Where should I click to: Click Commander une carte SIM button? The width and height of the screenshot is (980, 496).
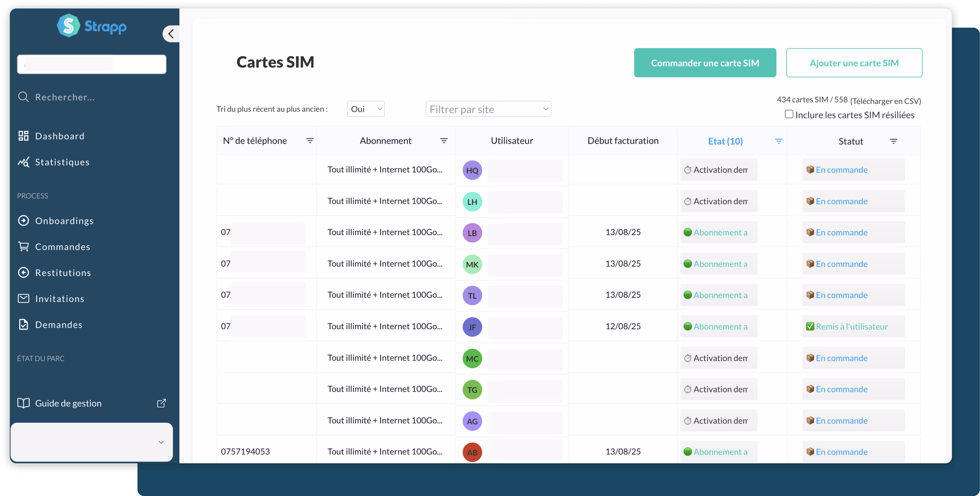705,63
